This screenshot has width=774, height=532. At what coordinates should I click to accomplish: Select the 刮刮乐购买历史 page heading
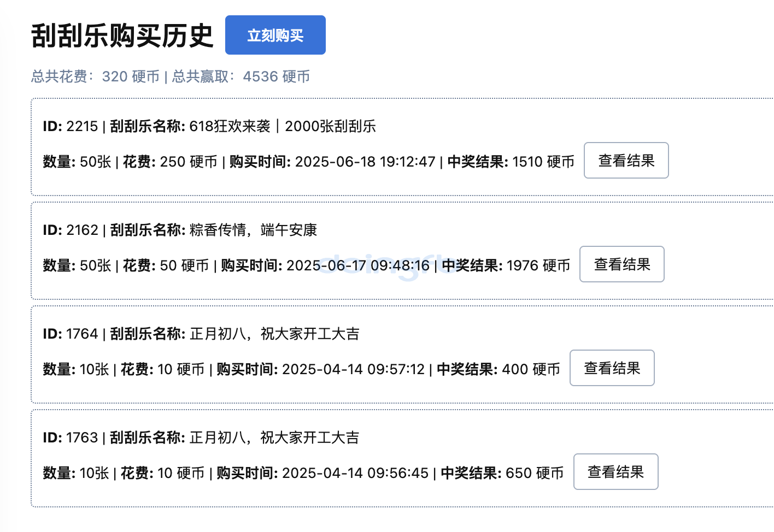click(122, 36)
